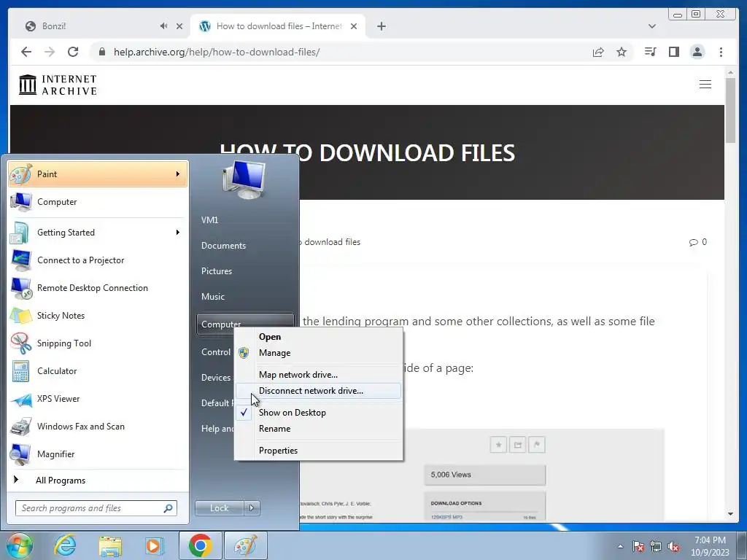Click the Search programs and files box
This screenshot has height=560, width=747.
pyautogui.click(x=96, y=508)
